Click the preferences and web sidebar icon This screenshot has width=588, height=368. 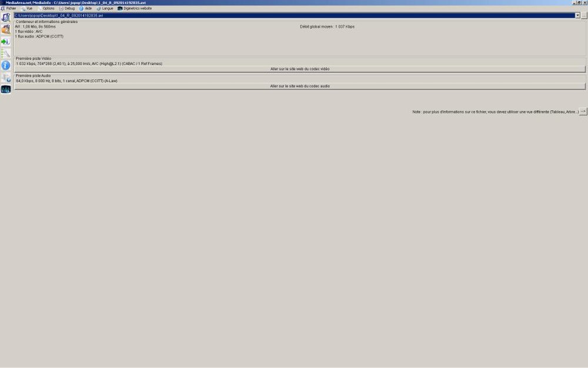[6, 77]
